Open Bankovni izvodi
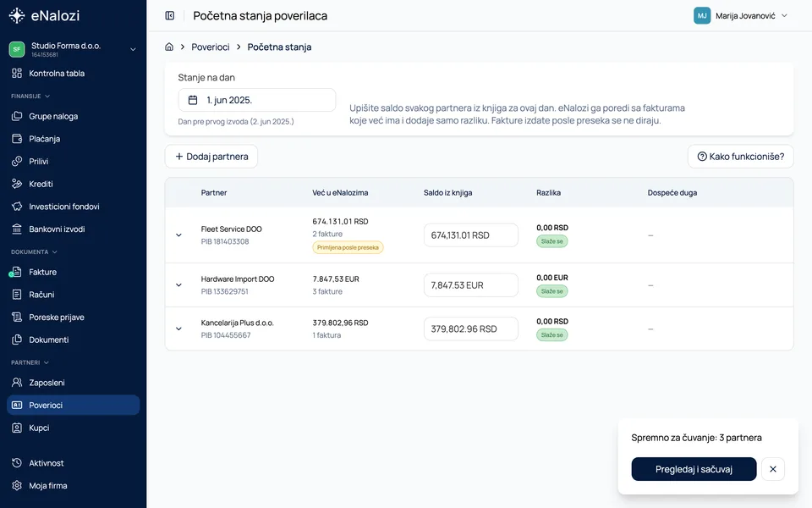Viewport: 812px width, 508px height. coord(73,229)
